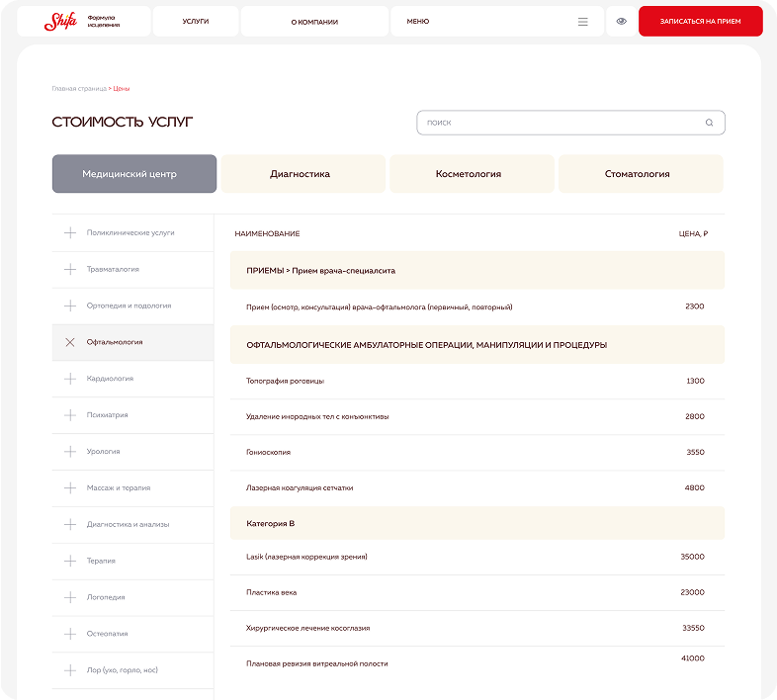Open the hamburger menu icon
This screenshot has height=700, width=777.
(x=582, y=22)
